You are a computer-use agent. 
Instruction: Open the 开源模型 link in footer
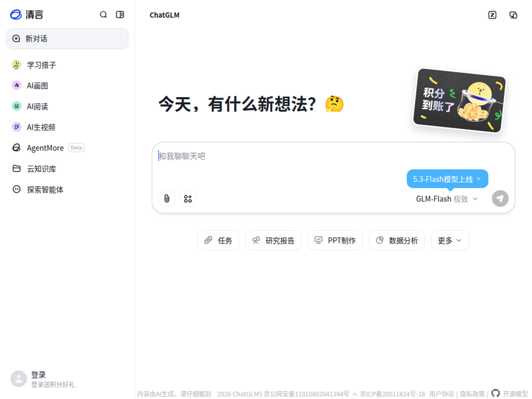pyautogui.click(x=509, y=394)
